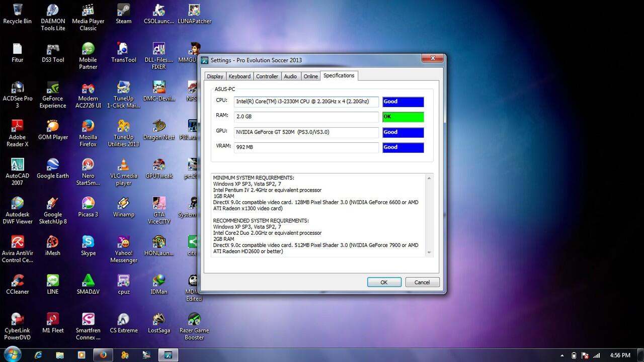Select the GOM Player icon
This screenshot has width=644, height=362.
pyautogui.click(x=53, y=130)
